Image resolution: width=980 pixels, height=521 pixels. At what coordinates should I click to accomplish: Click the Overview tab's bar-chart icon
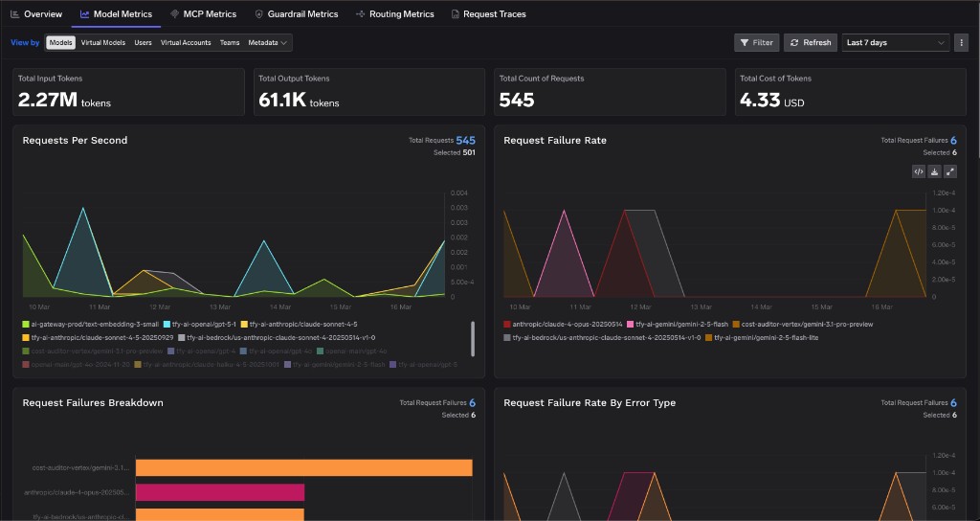tap(15, 13)
